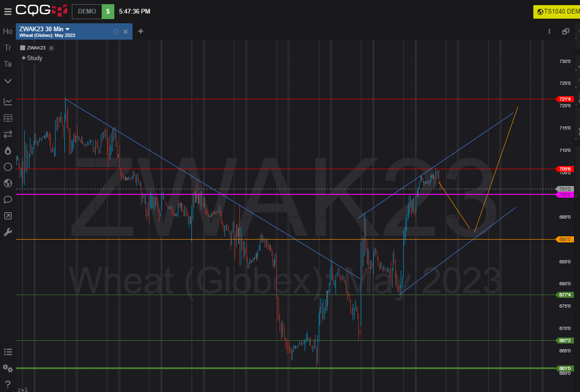Open the bulleted list sidebar icon
Screen dimensions: 580x392
8,352
